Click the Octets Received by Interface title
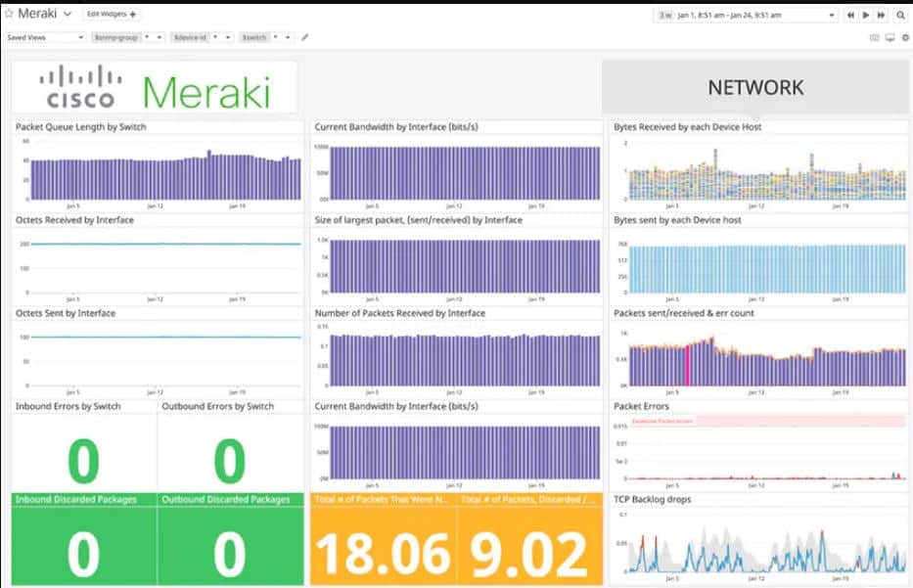The height and width of the screenshot is (588, 913). coord(74,220)
